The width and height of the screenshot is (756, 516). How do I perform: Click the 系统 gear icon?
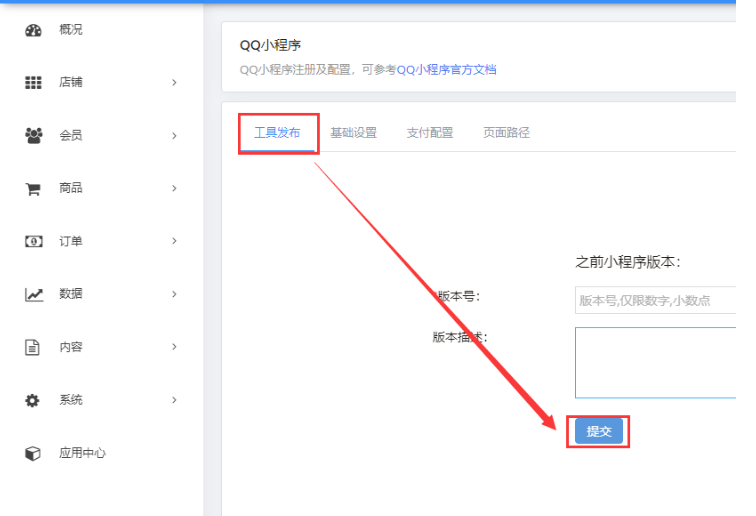coord(32,400)
